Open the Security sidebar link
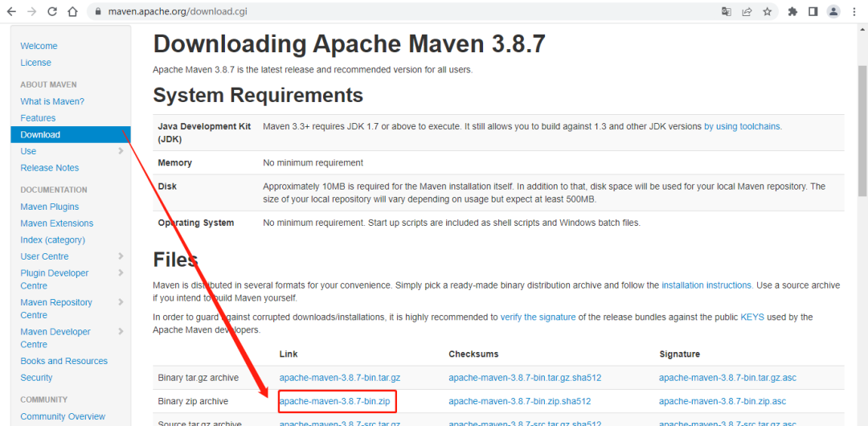The height and width of the screenshot is (426, 868). tap(36, 377)
